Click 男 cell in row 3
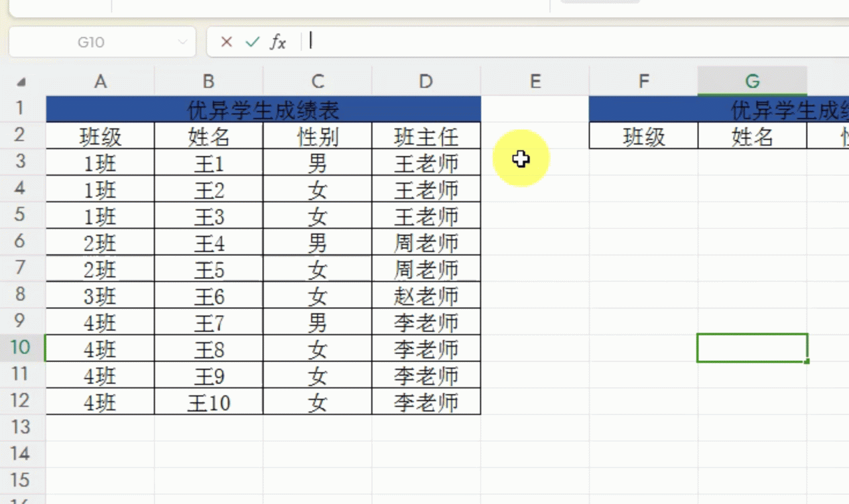Screen dimensions: 849x504 click(318, 162)
